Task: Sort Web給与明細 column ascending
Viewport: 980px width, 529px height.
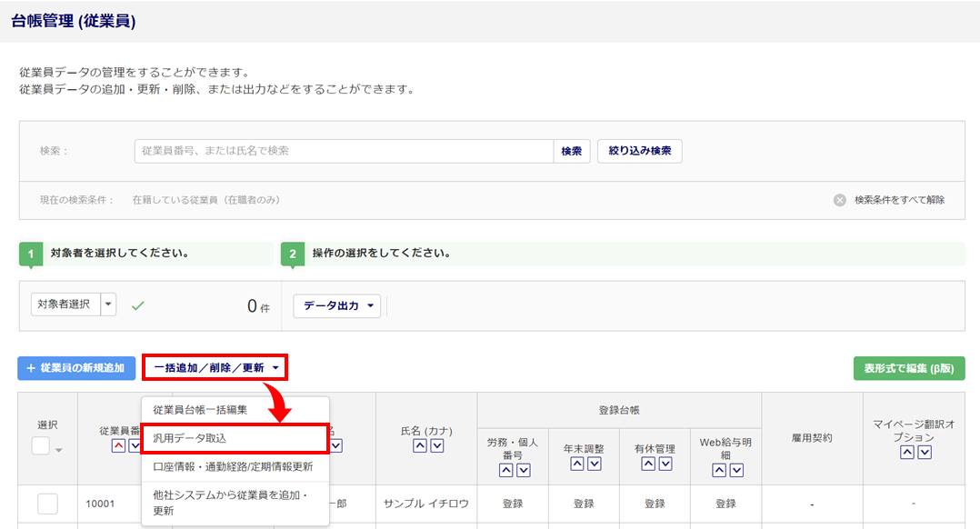Action: pyautogui.click(x=719, y=470)
